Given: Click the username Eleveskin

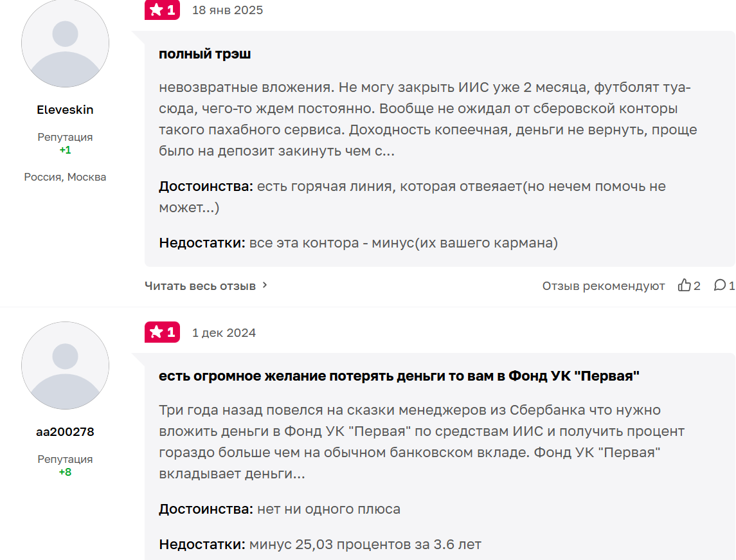Looking at the screenshot, I should (x=65, y=109).
